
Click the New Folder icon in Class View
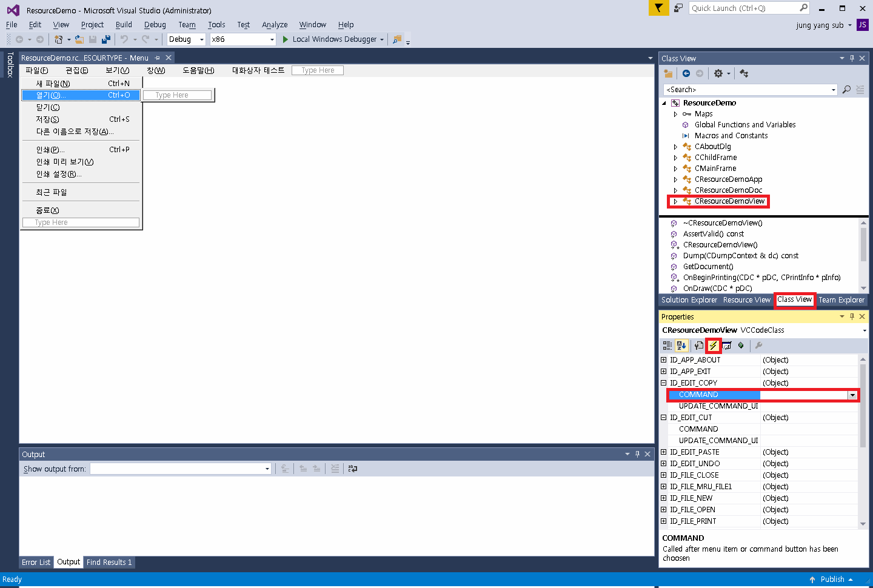click(x=668, y=73)
